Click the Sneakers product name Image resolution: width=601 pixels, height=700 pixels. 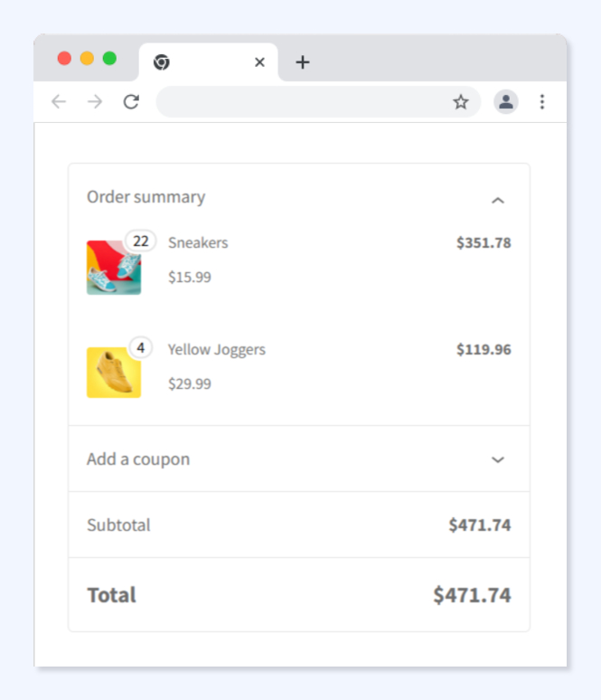pyautogui.click(x=198, y=242)
